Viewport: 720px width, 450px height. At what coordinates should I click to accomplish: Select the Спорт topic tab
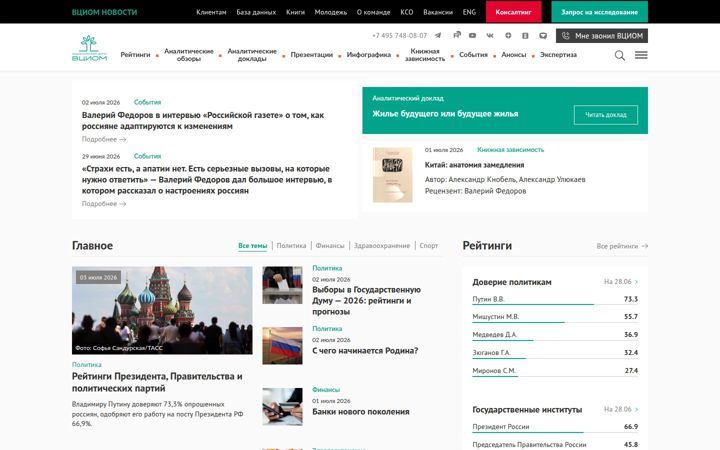coord(429,246)
